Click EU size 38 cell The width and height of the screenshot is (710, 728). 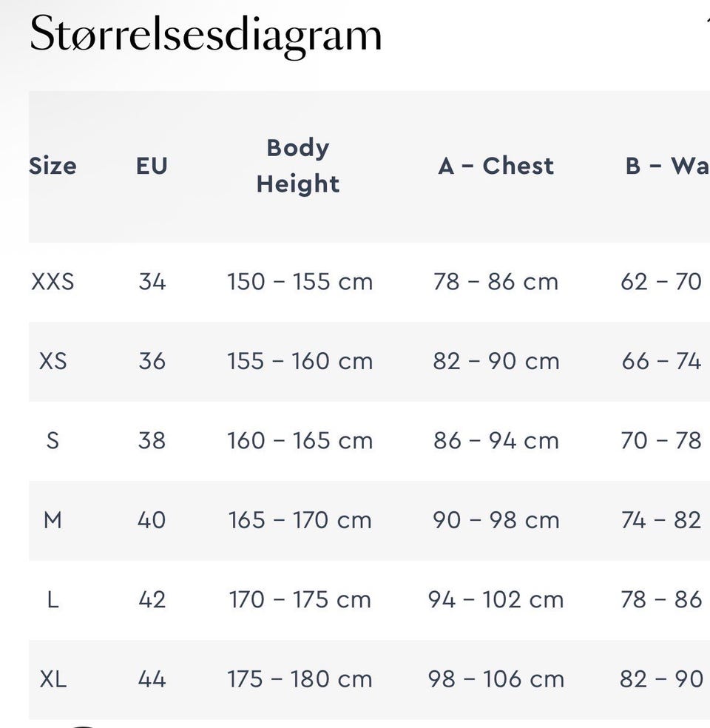click(x=152, y=441)
